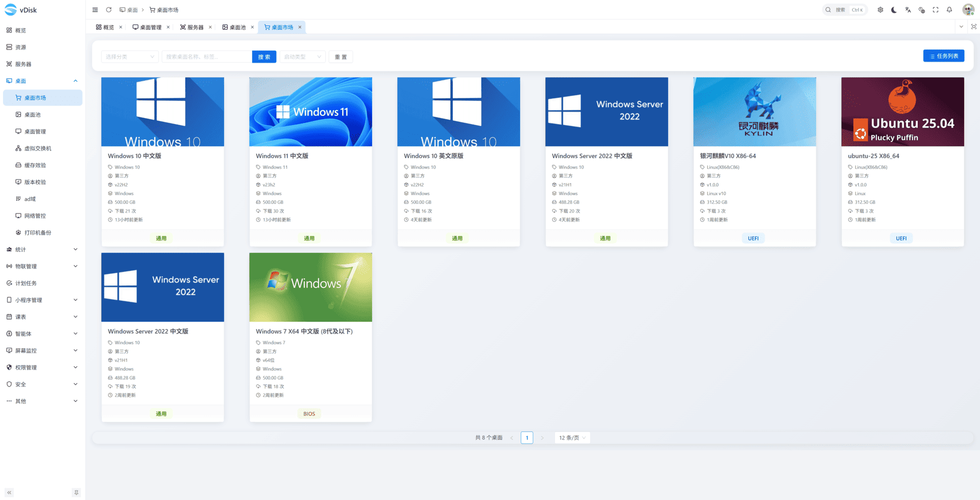This screenshot has height=500, width=980.
Task: Click the 搜索 search button
Action: tap(264, 57)
